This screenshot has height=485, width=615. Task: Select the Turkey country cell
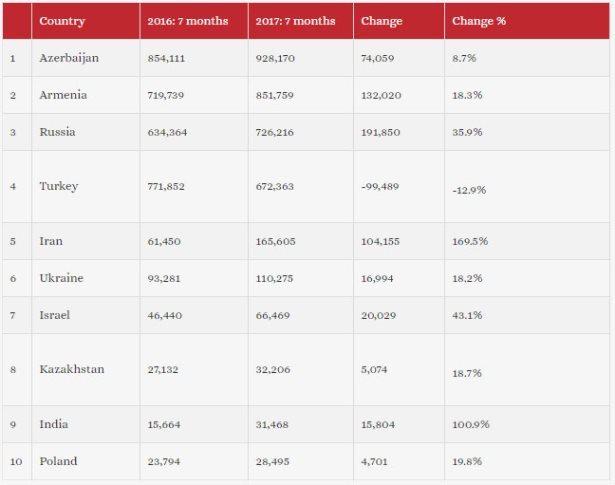(59, 186)
